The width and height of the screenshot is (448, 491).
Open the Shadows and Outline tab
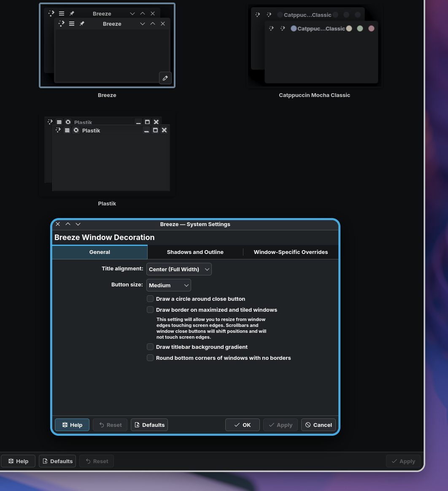tap(195, 252)
